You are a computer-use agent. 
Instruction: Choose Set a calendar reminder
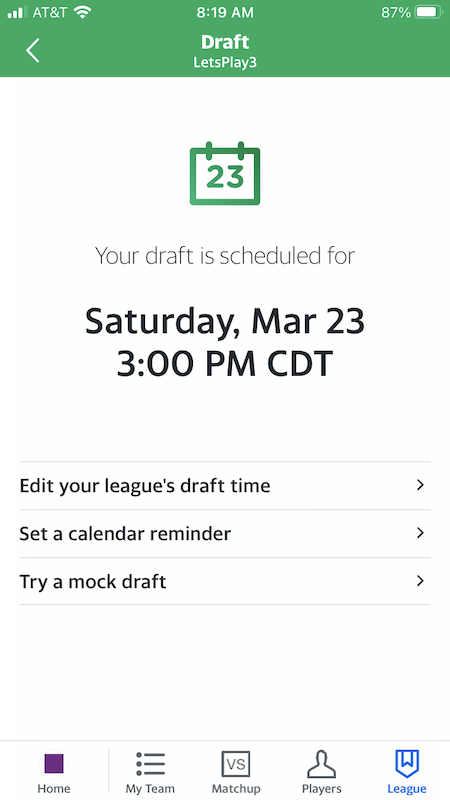[x=225, y=534]
